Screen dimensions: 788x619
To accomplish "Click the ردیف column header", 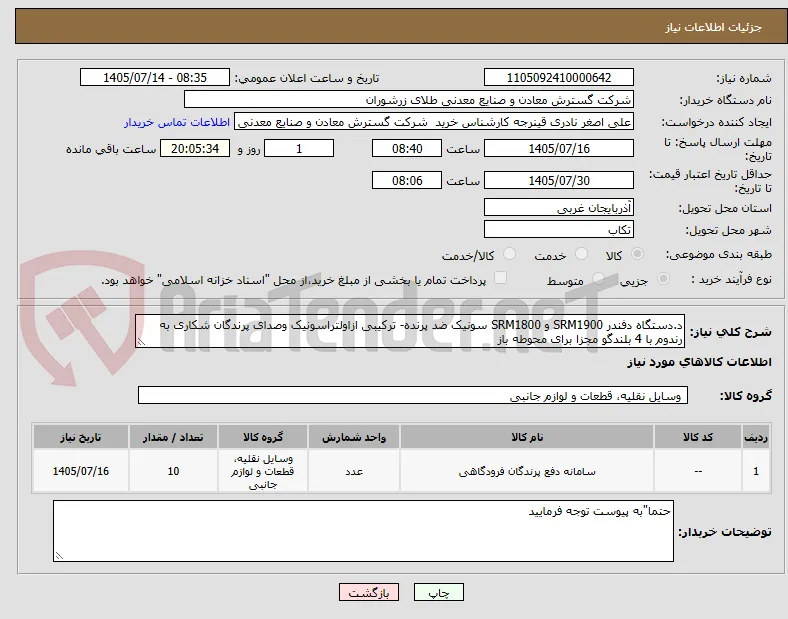I will pyautogui.click(x=756, y=437).
